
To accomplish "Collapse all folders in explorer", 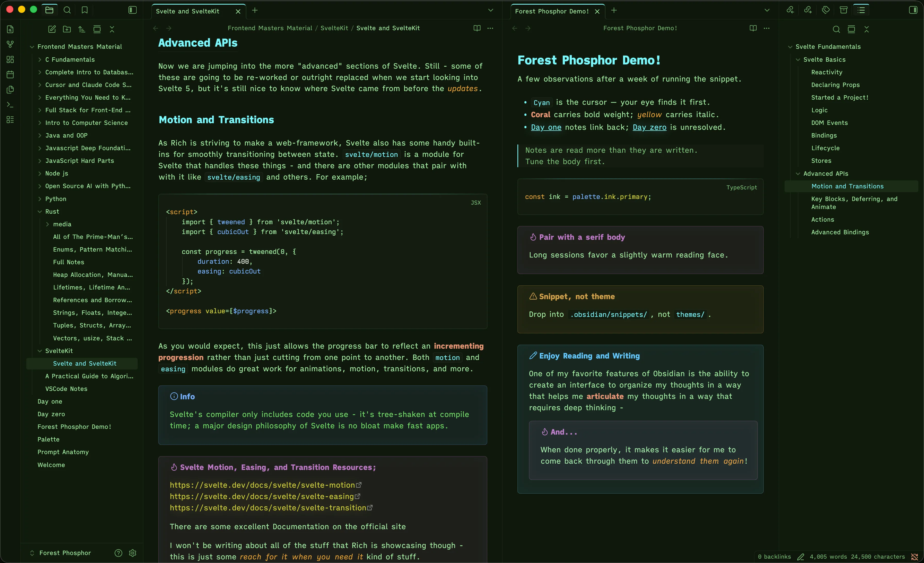I will tap(112, 29).
